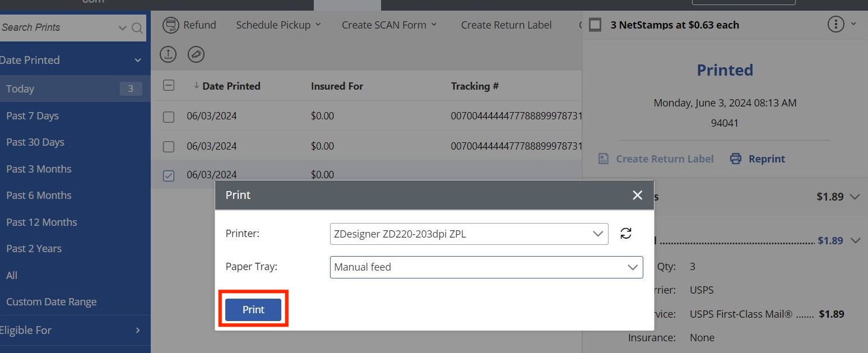
Task: Close the Print dialog
Action: 637,195
